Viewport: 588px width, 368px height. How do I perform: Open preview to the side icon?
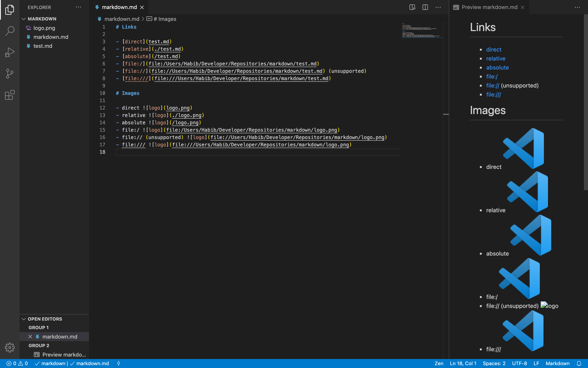point(412,7)
